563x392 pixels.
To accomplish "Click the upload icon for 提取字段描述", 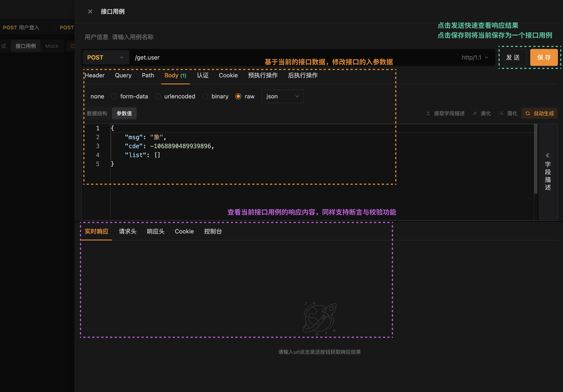I will (428, 113).
